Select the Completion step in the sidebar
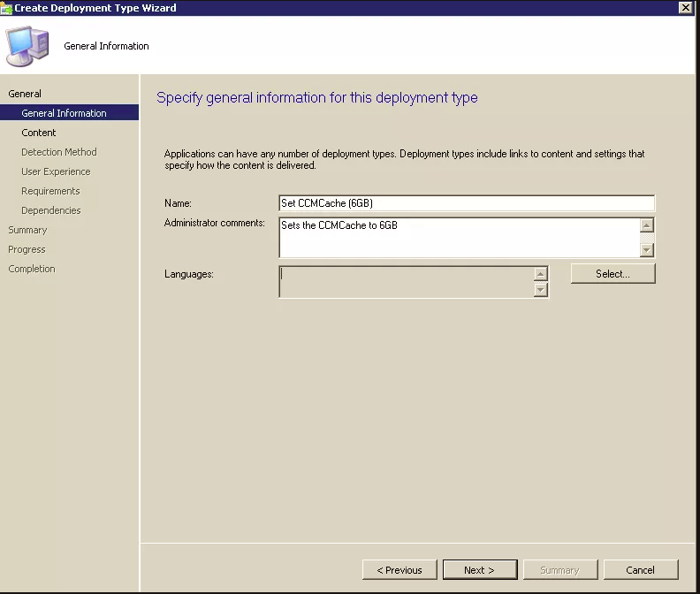 [x=32, y=269]
